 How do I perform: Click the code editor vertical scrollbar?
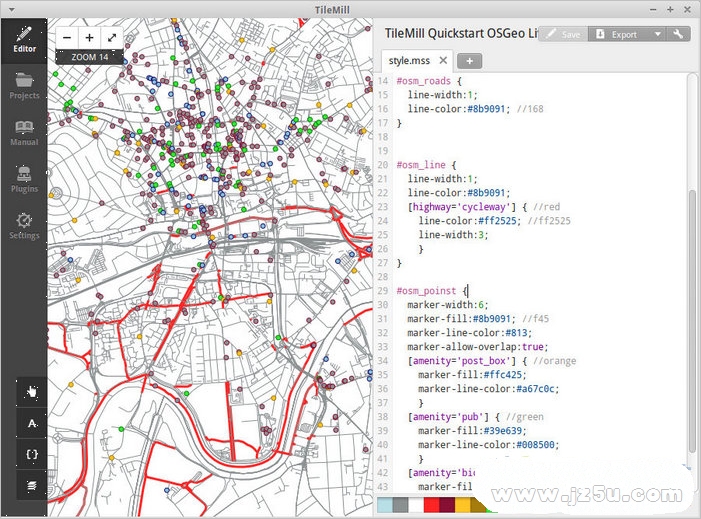click(x=692, y=320)
